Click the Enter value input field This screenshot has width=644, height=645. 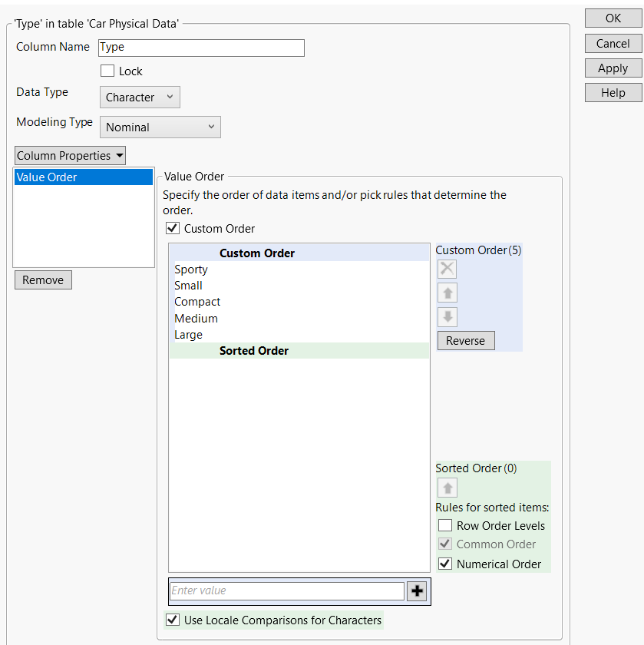(x=286, y=591)
